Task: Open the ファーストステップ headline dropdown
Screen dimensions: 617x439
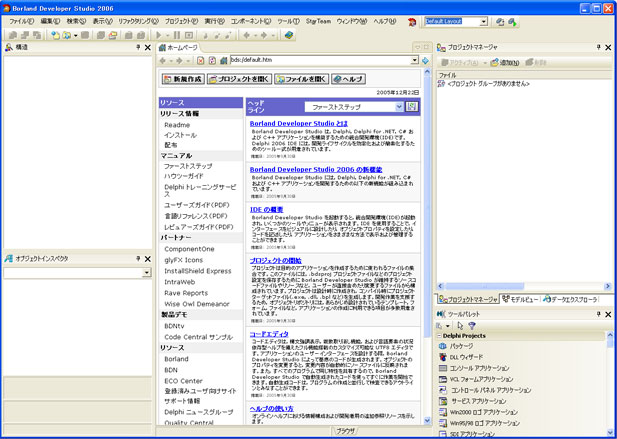Action: [399, 107]
